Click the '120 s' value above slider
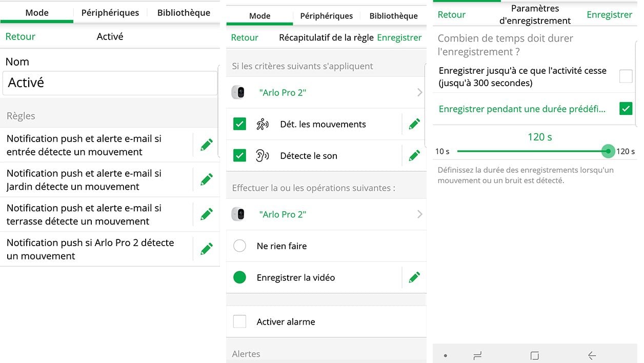 point(539,137)
